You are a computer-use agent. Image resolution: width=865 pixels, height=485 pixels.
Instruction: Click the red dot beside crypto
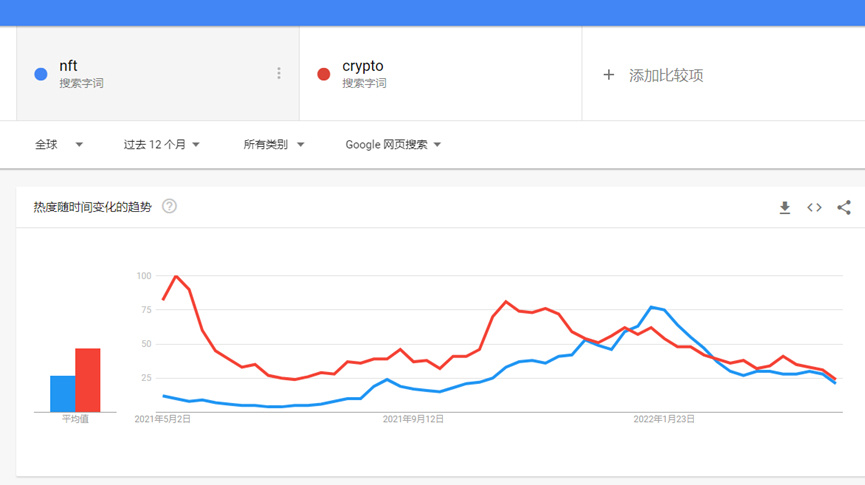point(324,74)
